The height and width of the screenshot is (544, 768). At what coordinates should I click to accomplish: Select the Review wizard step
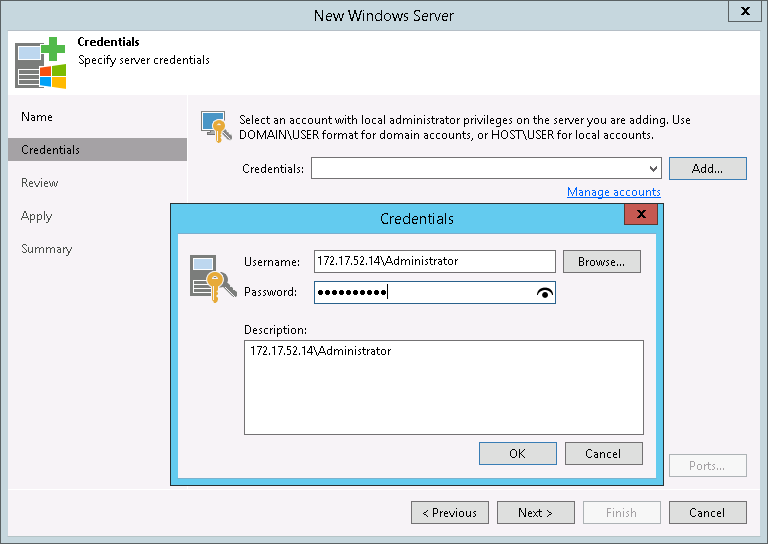click(x=40, y=183)
